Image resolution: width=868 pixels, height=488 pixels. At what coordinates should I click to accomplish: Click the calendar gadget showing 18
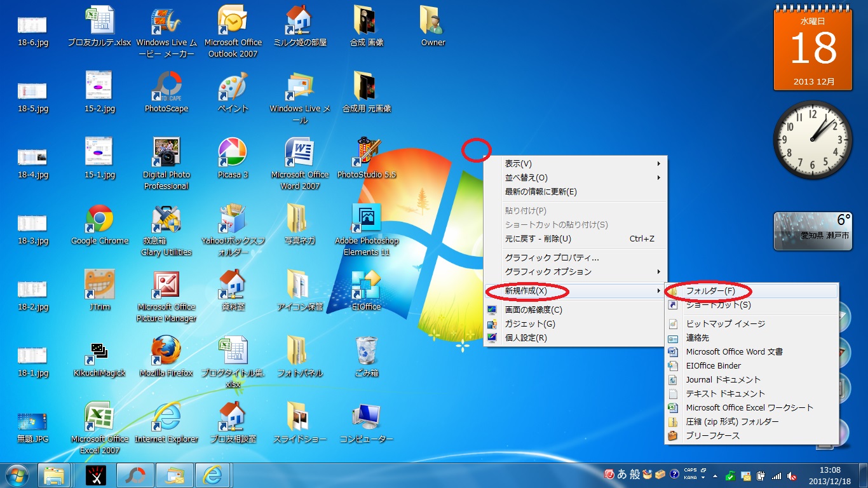pyautogui.click(x=813, y=49)
